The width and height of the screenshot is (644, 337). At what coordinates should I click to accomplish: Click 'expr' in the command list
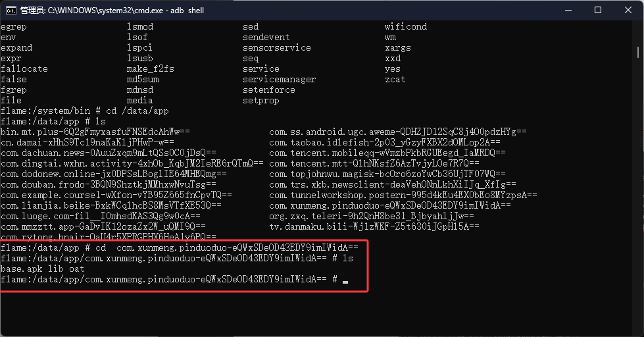point(11,59)
